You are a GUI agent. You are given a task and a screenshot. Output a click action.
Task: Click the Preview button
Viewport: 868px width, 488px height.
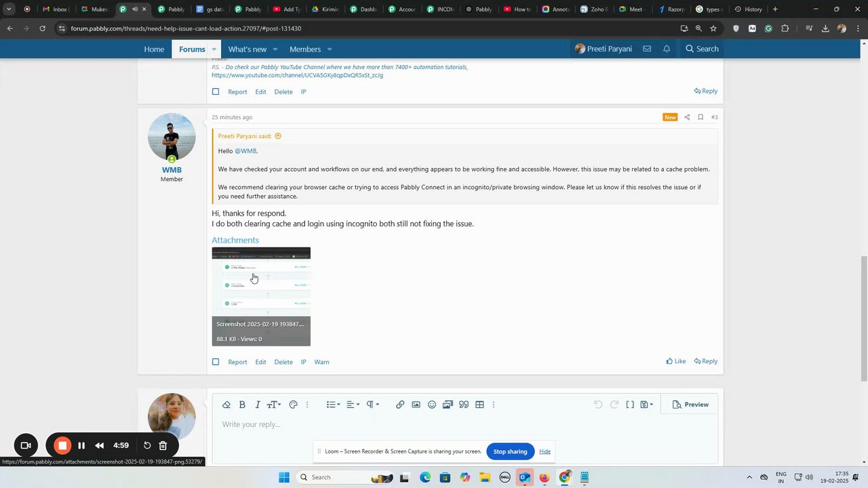(690, 405)
